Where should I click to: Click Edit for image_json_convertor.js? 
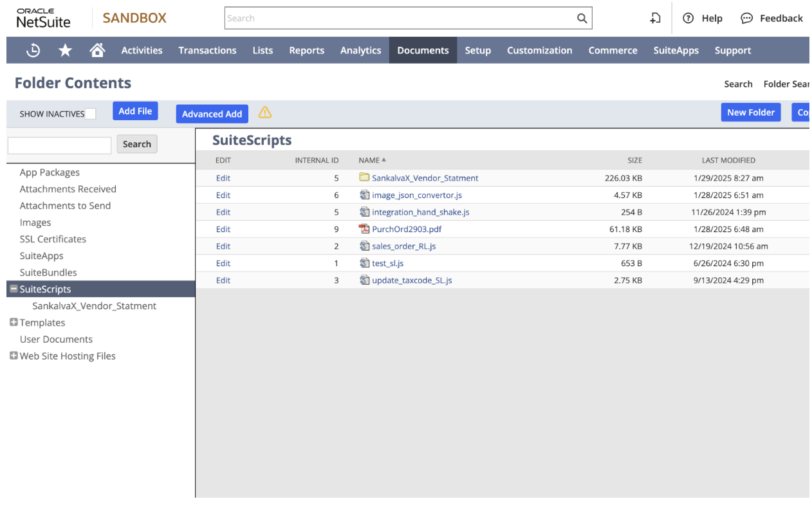tap(223, 195)
